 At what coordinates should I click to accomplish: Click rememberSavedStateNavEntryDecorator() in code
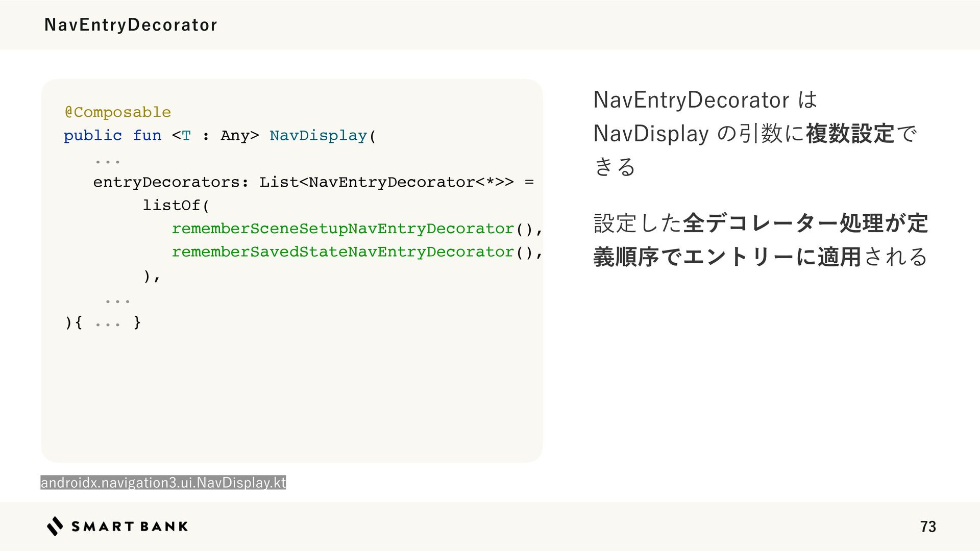point(353,252)
